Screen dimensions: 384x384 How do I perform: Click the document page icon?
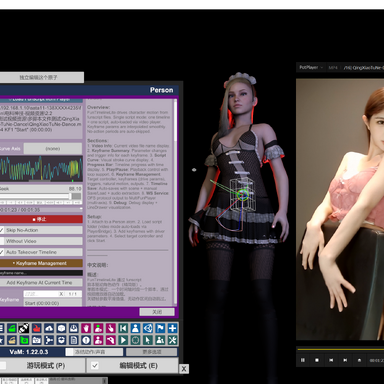74,340
